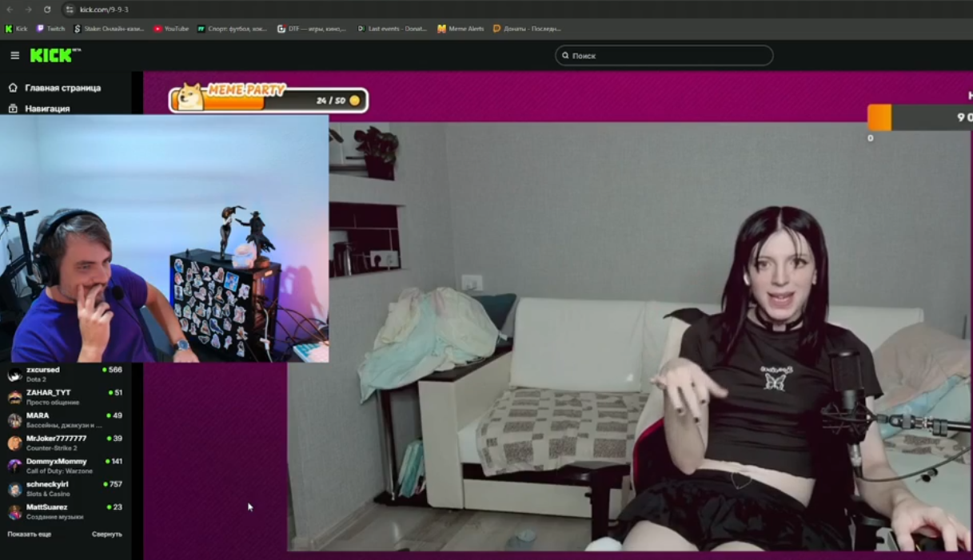Open the zxcursed channel

pyautogui.click(x=66, y=374)
